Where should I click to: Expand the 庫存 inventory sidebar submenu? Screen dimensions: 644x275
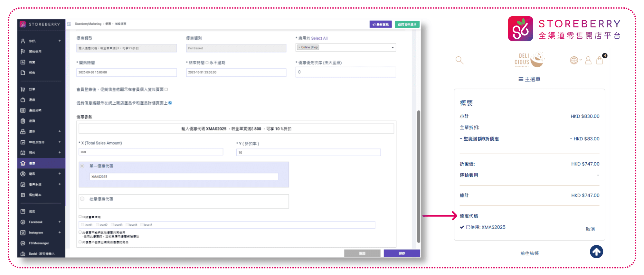point(60,131)
